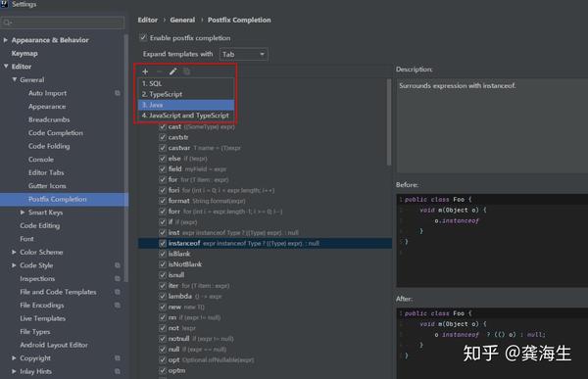Uncheck the opt template checkbox
Viewport: 588px width, 379px height.
pyautogui.click(x=163, y=359)
